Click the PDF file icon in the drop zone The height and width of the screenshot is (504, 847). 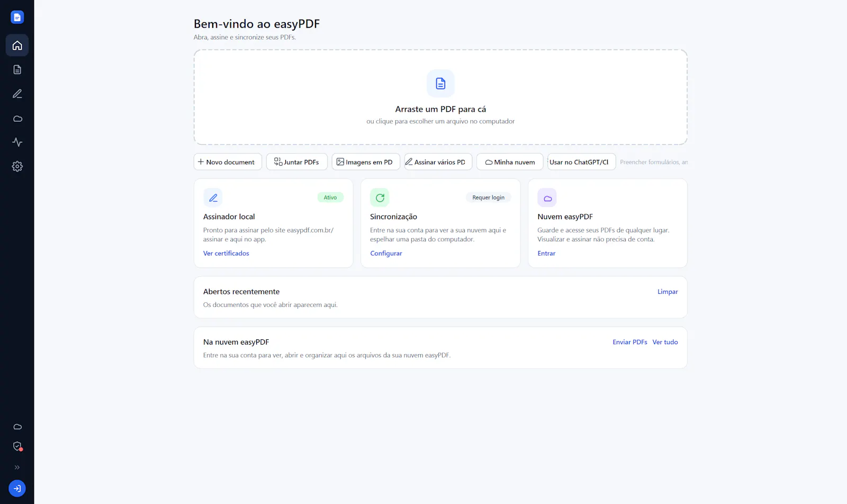point(440,84)
